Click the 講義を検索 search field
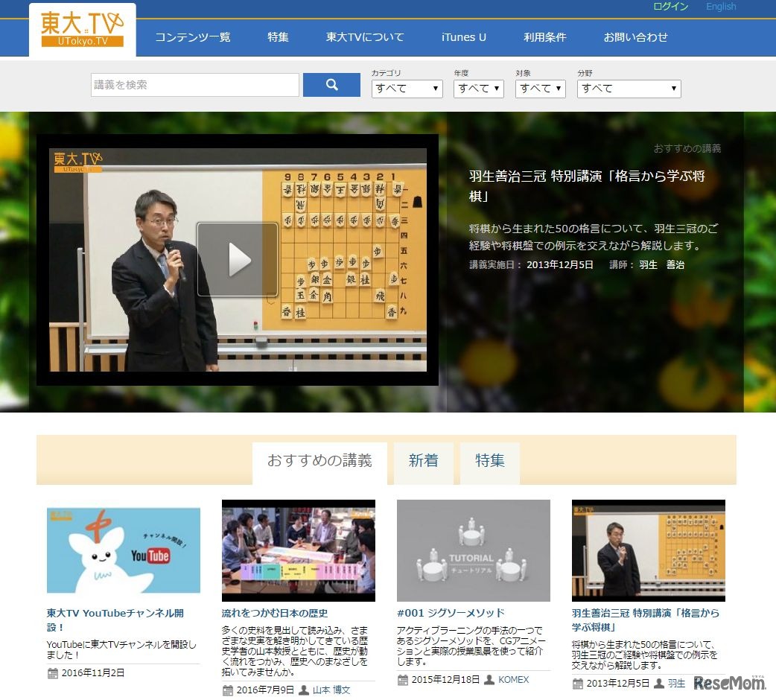Image resolution: width=776 pixels, height=700 pixels. pos(195,85)
